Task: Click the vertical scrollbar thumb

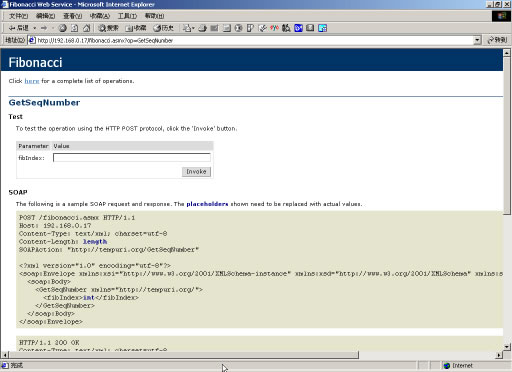Action: click(x=507, y=136)
